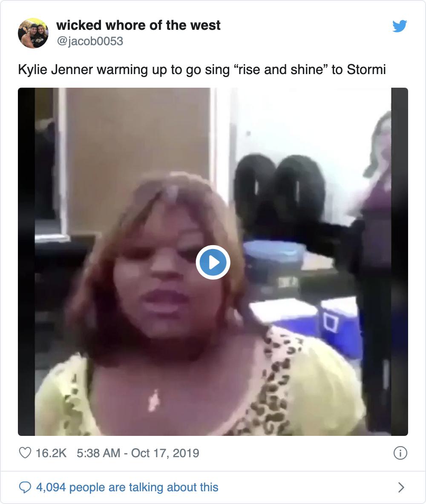The image size is (426, 504).
Task: Open the tweet info circle icon
Action: point(400,453)
